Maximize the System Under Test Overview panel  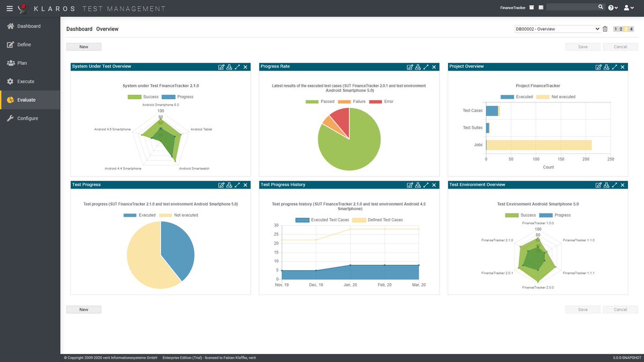coord(237,67)
